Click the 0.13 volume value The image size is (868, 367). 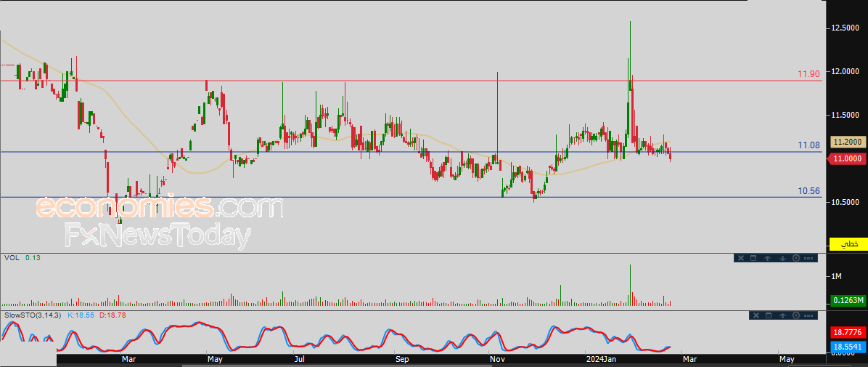point(33,258)
